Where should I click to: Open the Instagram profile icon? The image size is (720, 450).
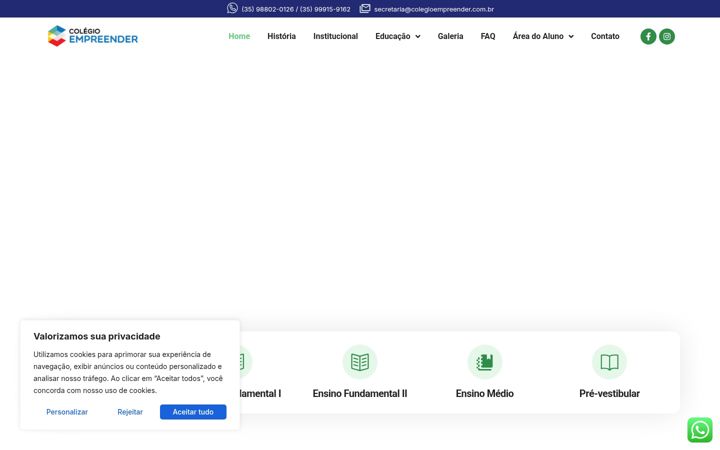click(x=667, y=36)
